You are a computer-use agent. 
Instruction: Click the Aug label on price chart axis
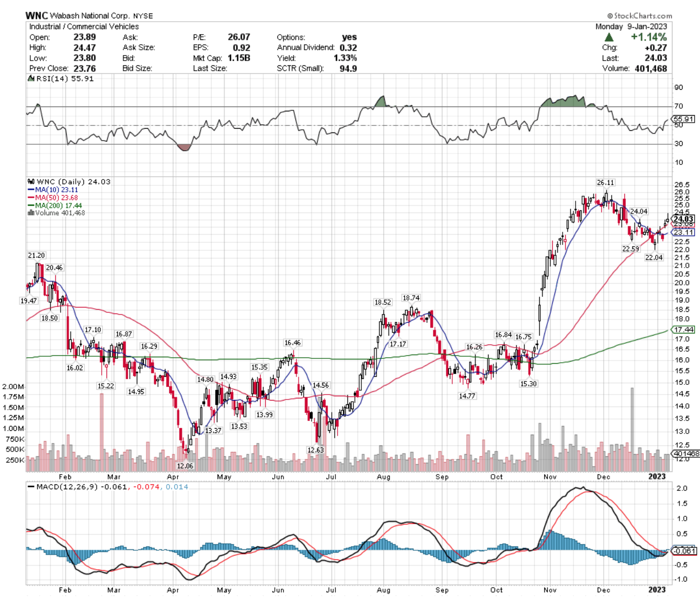(x=384, y=477)
